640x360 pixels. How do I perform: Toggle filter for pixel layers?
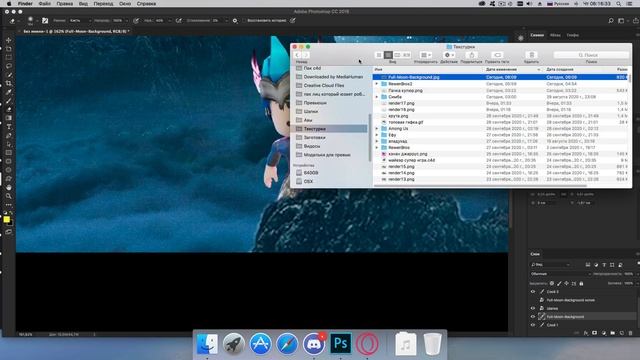pyautogui.click(x=588, y=265)
